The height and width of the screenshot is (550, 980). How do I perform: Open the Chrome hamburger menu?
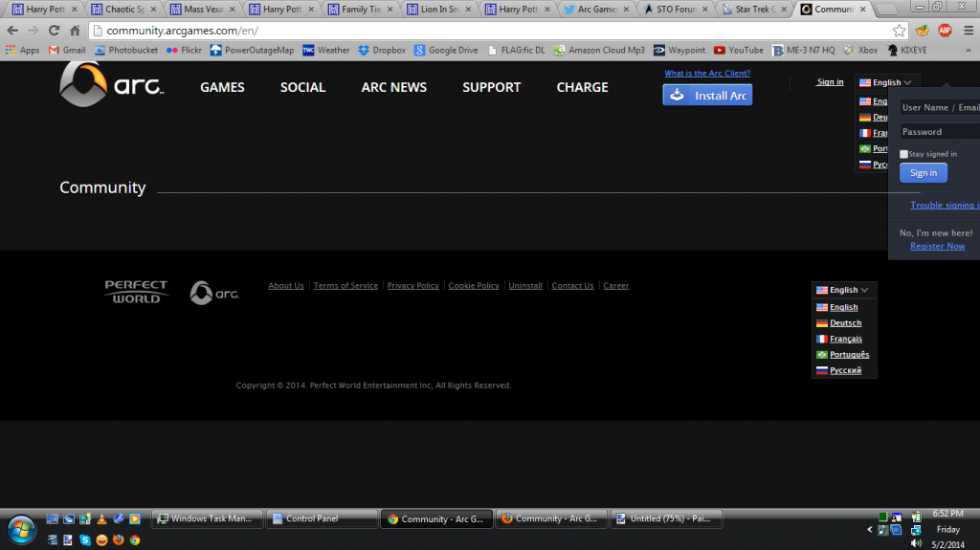(x=969, y=31)
